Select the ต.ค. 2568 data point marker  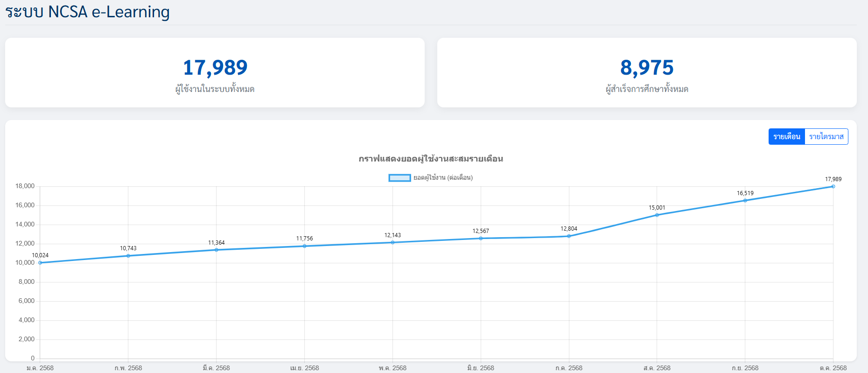click(x=833, y=187)
